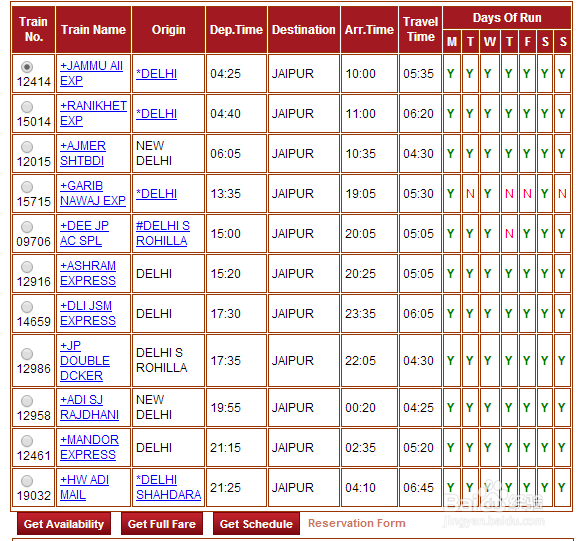Pick train 12986 radio button
The height and width of the screenshot is (541, 578).
click(27, 354)
